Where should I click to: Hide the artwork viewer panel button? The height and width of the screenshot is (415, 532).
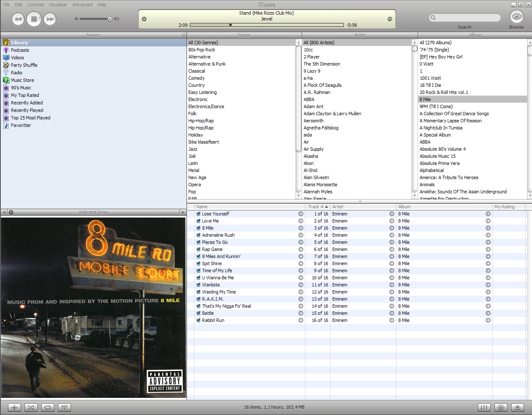coord(64,407)
